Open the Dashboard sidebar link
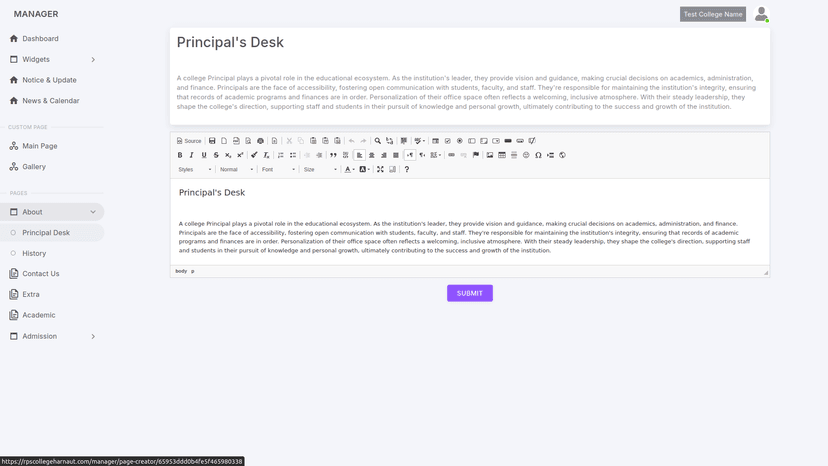This screenshot has height=466, width=828. (52, 39)
